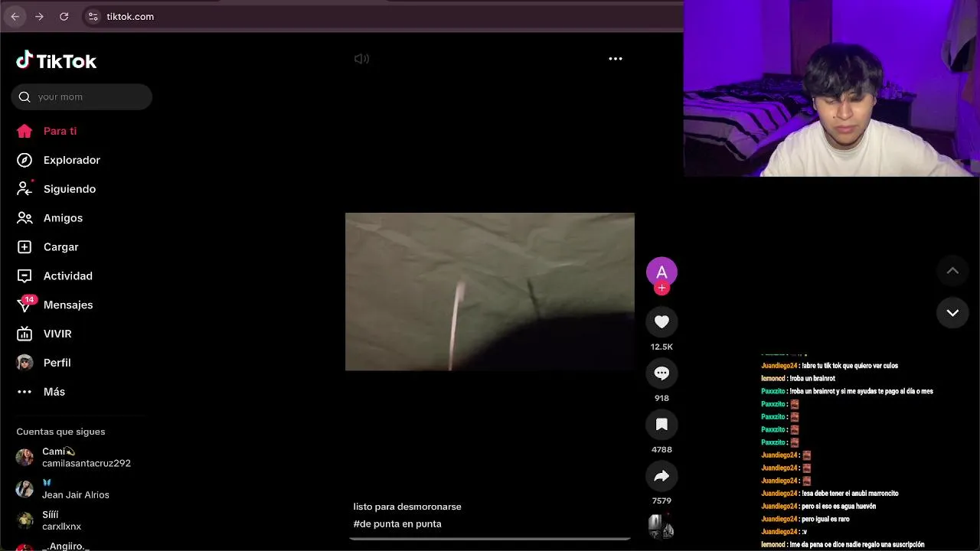Click the Amigos people icon
Viewport: 980px width, 551px height.
24,218
